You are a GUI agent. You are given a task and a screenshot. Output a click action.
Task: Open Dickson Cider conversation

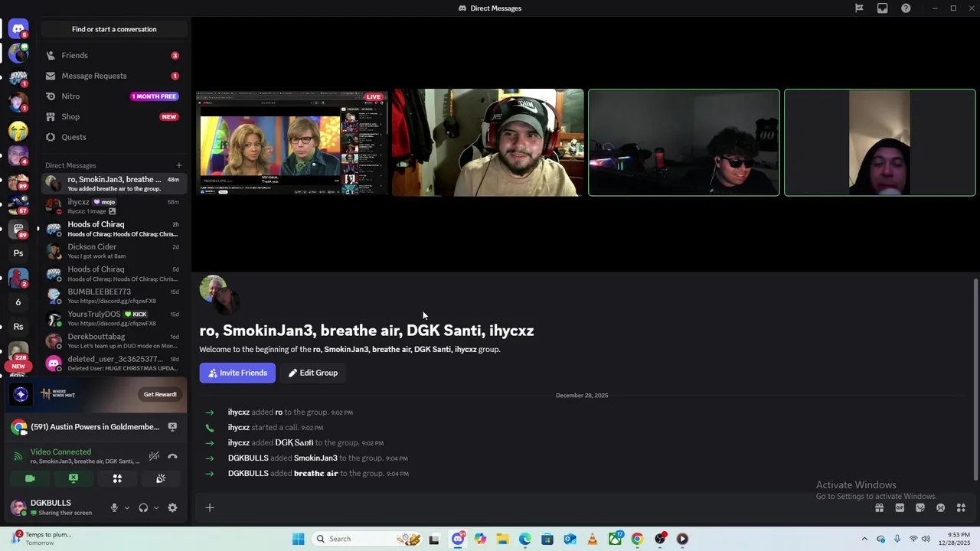tap(113, 251)
